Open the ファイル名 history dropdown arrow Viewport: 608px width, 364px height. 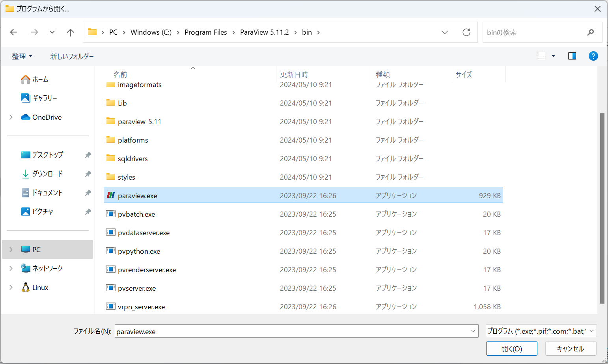coord(473,331)
